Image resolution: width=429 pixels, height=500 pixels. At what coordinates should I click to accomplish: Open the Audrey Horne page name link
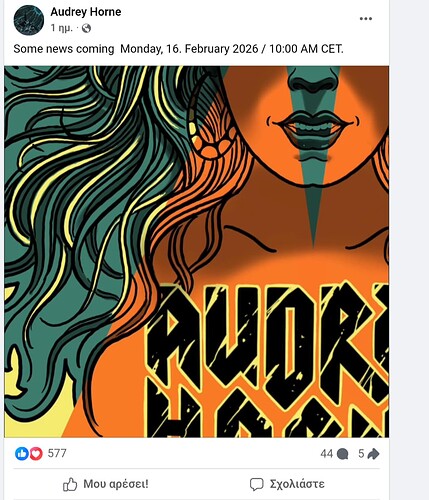tap(86, 12)
